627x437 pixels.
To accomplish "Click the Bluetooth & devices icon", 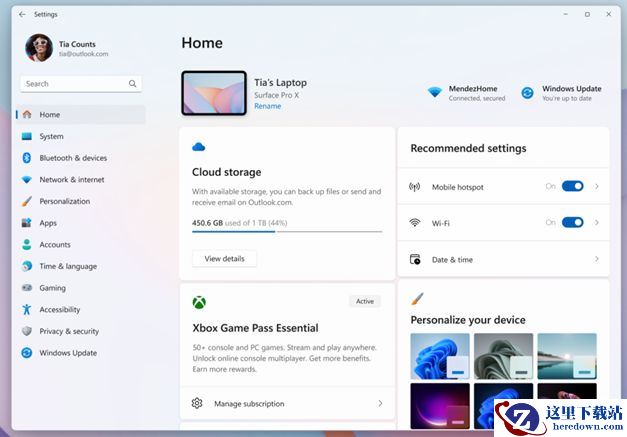I will point(27,158).
